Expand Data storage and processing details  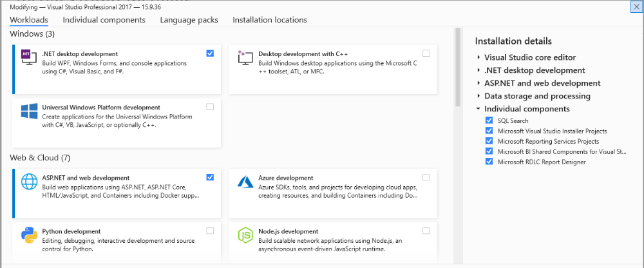[x=478, y=96]
